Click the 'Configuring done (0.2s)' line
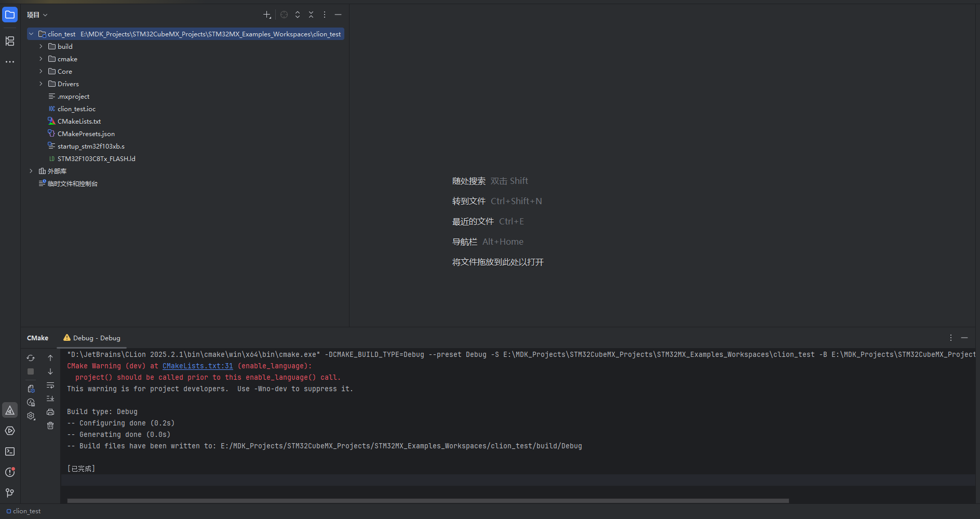This screenshot has width=980, height=519. click(x=121, y=423)
